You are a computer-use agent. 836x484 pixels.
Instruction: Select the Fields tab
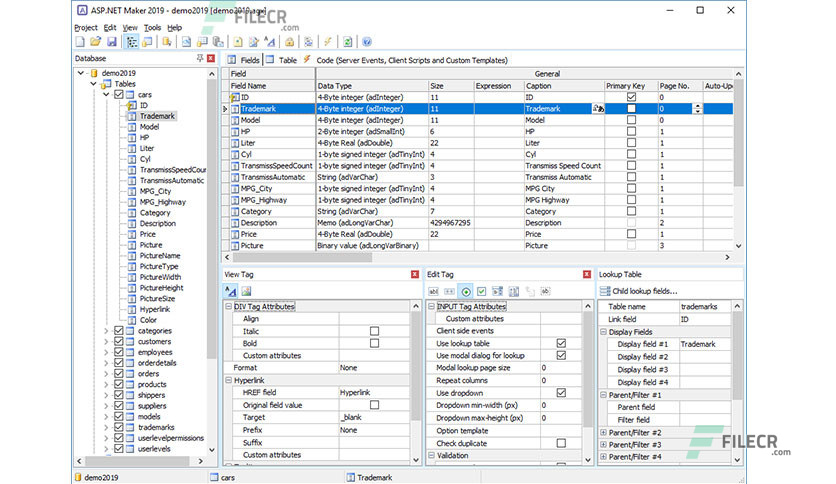pos(244,60)
